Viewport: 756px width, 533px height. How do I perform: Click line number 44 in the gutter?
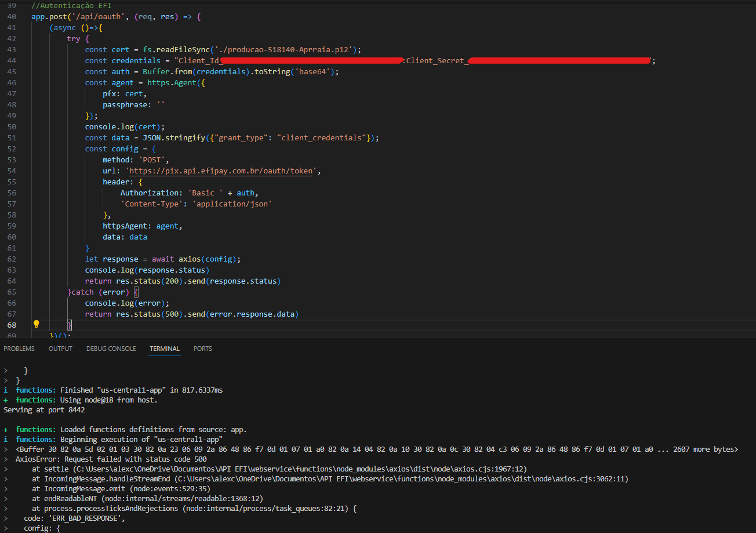[x=12, y=61]
